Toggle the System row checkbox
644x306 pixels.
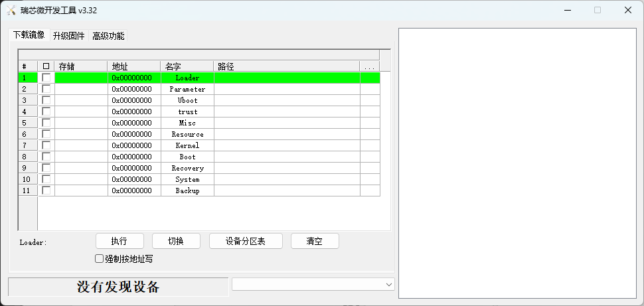pyautogui.click(x=46, y=179)
